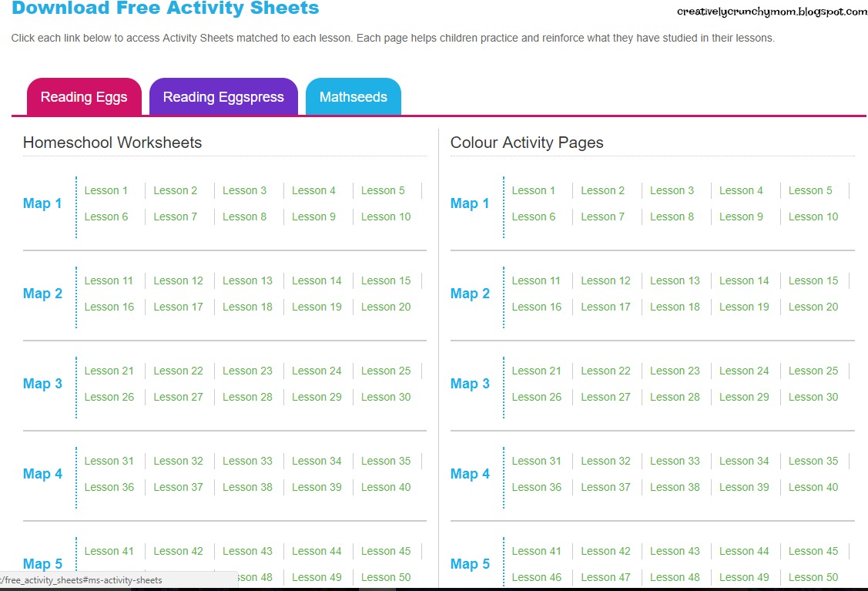Click Lesson 16 under Colour Activity Pages
Screen dimensions: 868x591
point(536,307)
